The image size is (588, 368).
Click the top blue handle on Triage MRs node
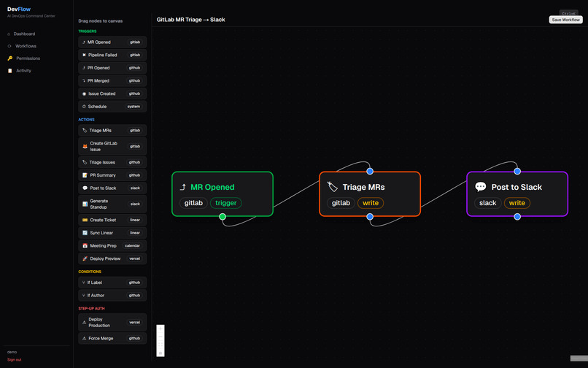tap(370, 172)
